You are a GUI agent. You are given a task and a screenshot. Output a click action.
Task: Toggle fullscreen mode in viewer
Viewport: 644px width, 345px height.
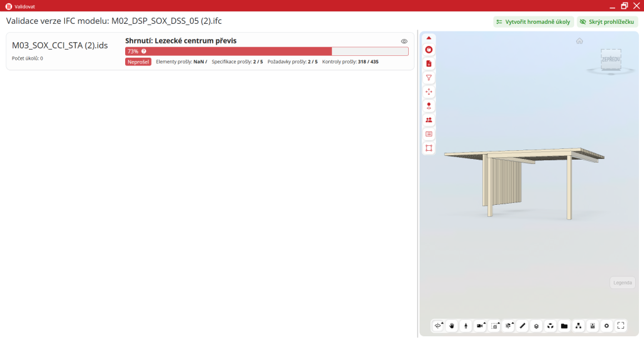(621, 326)
